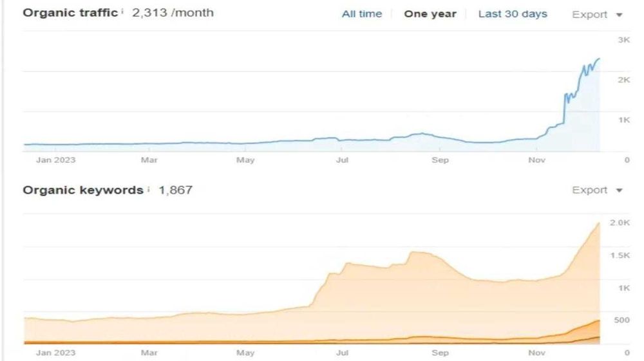Click the 1,867 keywords count
The width and height of the screenshot is (644, 361).
(x=176, y=190)
